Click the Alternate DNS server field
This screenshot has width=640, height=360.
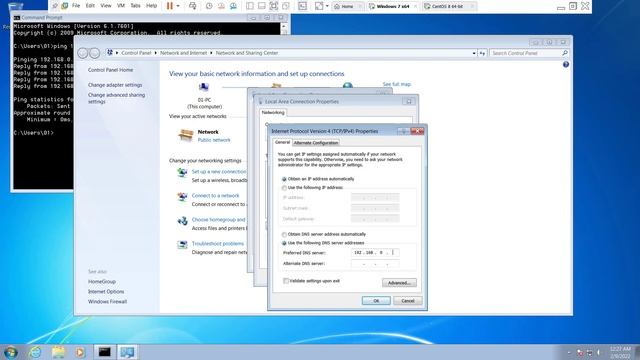tap(375, 264)
